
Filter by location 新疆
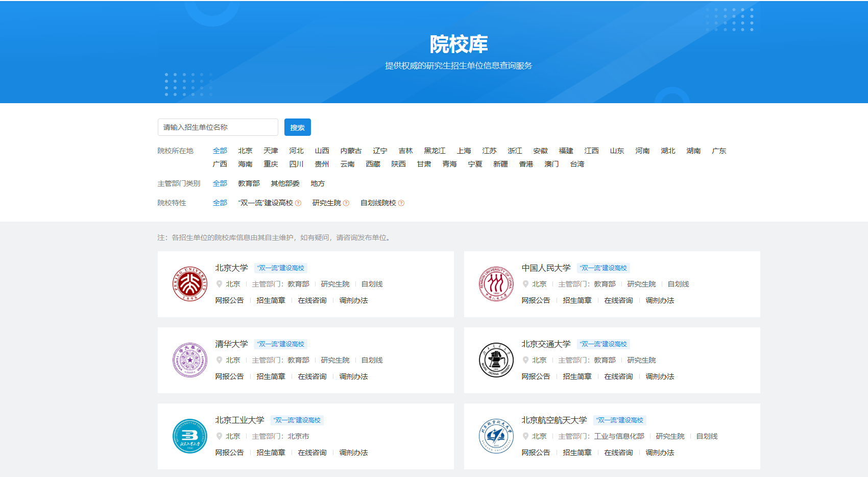click(500, 164)
